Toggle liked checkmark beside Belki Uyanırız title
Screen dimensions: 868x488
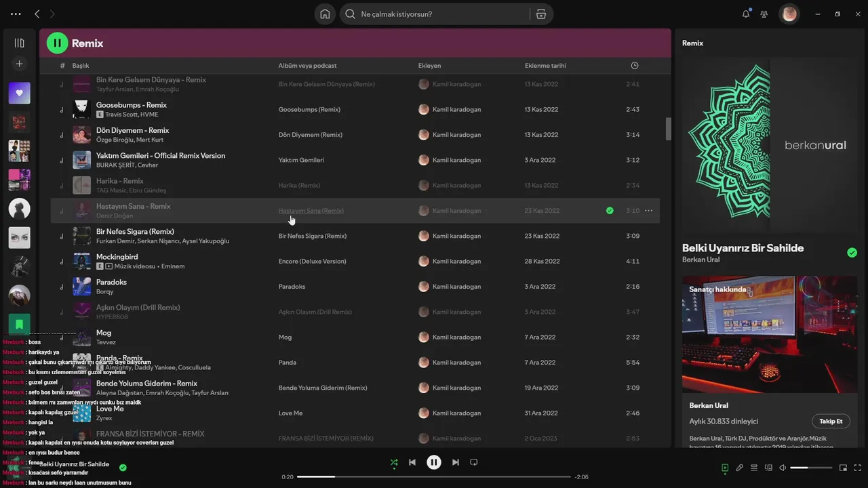pos(852,253)
